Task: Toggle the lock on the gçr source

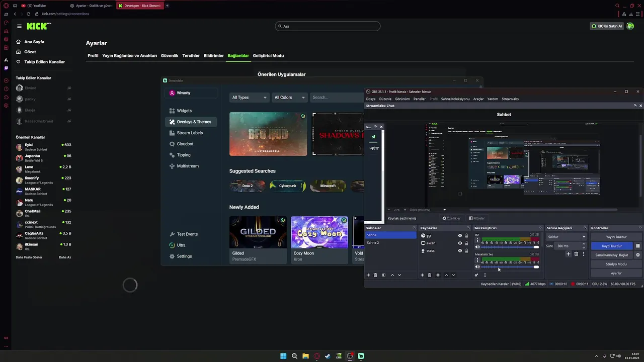Action: tap(466, 235)
